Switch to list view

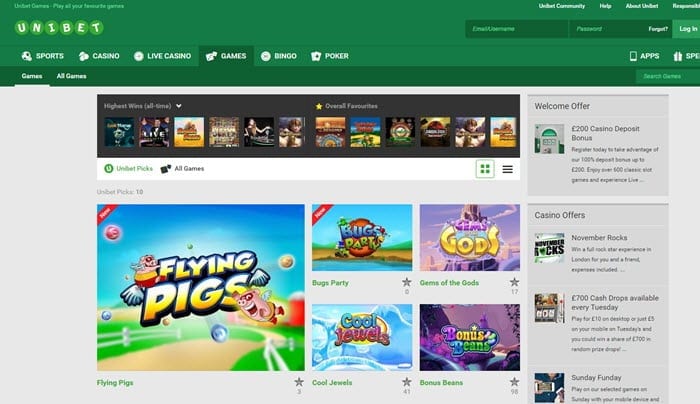coord(508,169)
